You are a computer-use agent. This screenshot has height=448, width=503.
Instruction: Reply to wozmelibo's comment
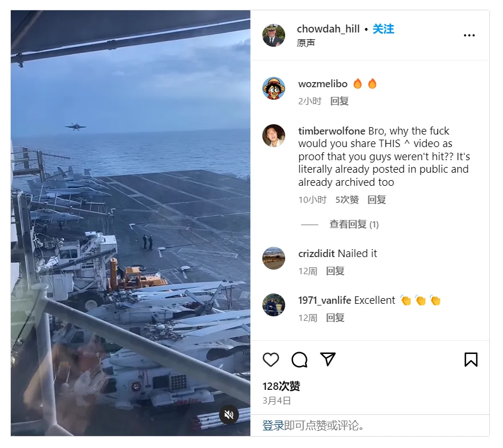point(339,101)
